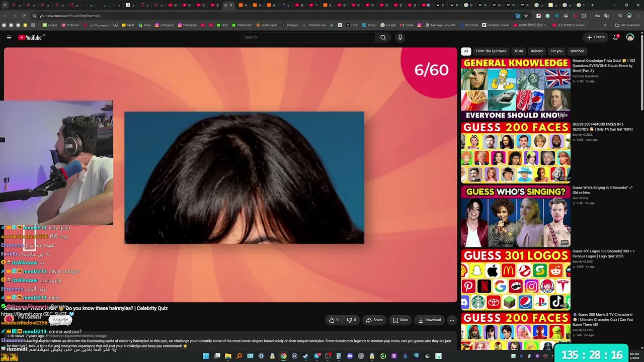The image size is (644, 362).
Task: Open Discord from the taskbar
Action: (x=350, y=356)
